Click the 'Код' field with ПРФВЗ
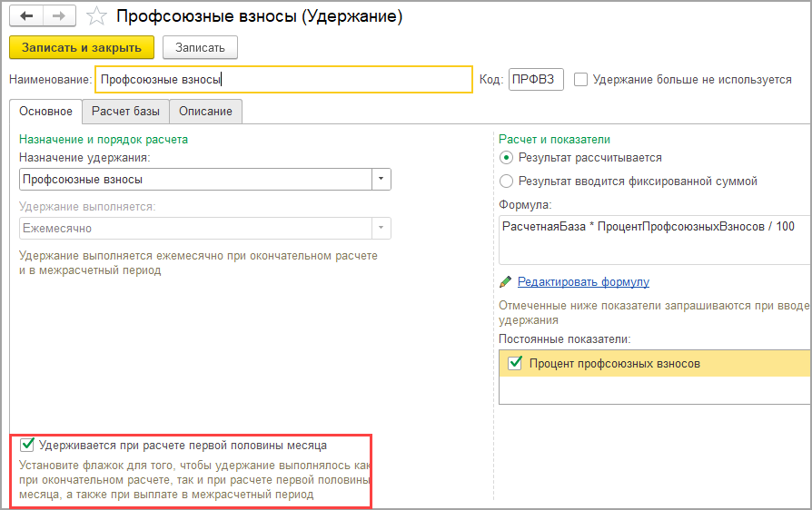Image resolution: width=812 pixels, height=510 pixels. (536, 80)
